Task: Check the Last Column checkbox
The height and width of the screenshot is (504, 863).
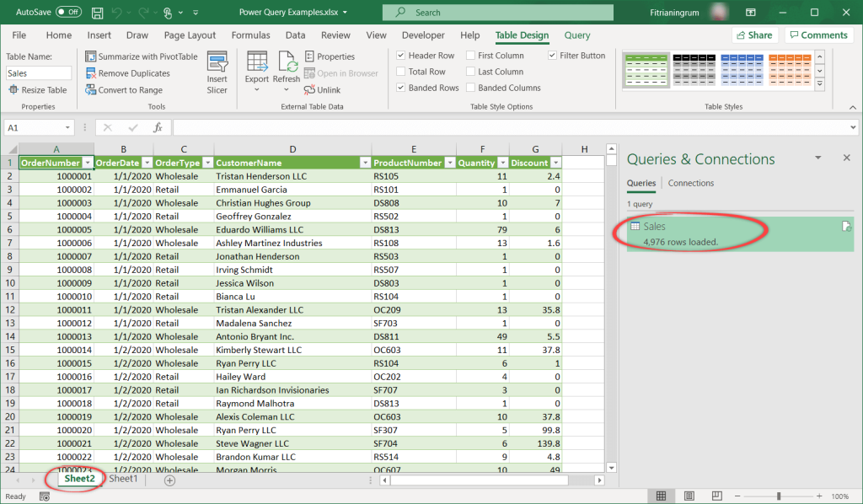Action: point(470,72)
